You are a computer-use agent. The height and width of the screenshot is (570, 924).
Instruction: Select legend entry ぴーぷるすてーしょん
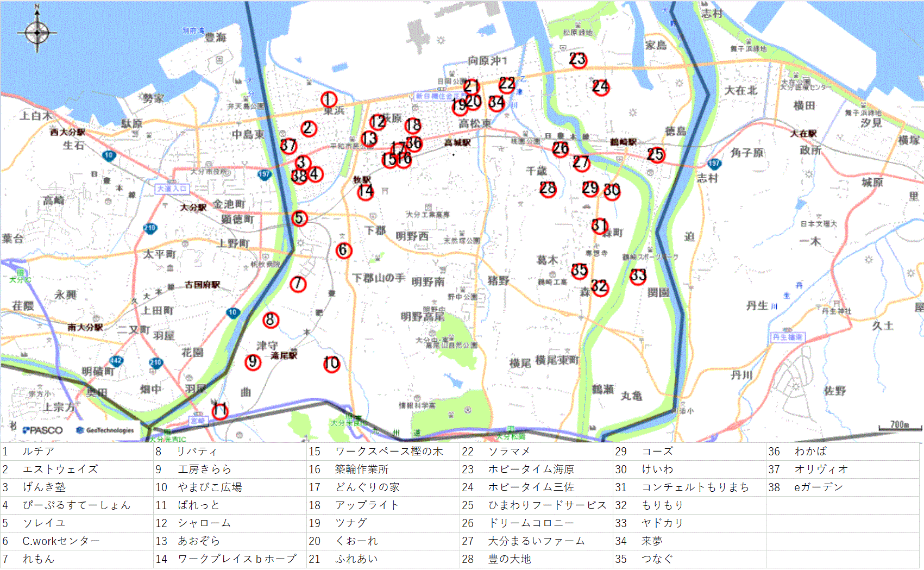point(77,505)
